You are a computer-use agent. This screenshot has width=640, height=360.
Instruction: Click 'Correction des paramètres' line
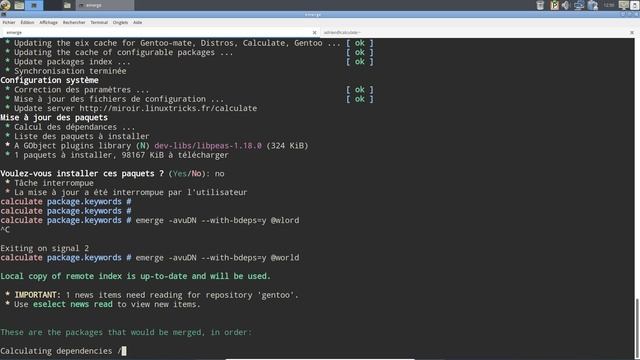[82, 90]
